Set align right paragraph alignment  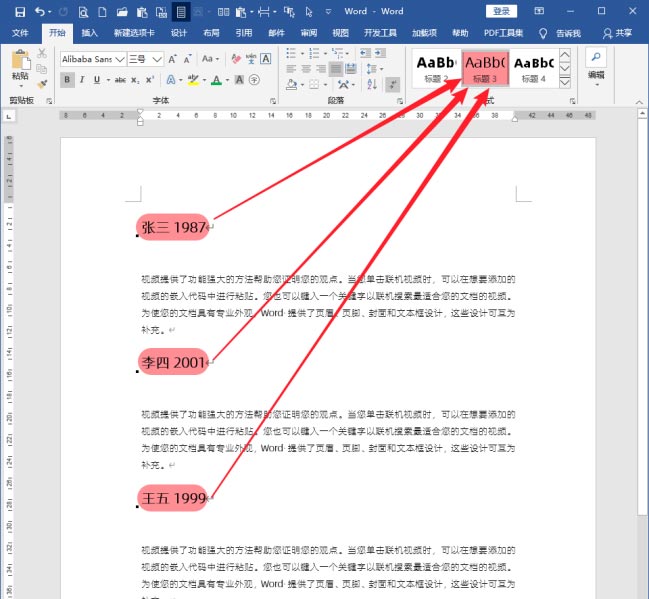(321, 69)
